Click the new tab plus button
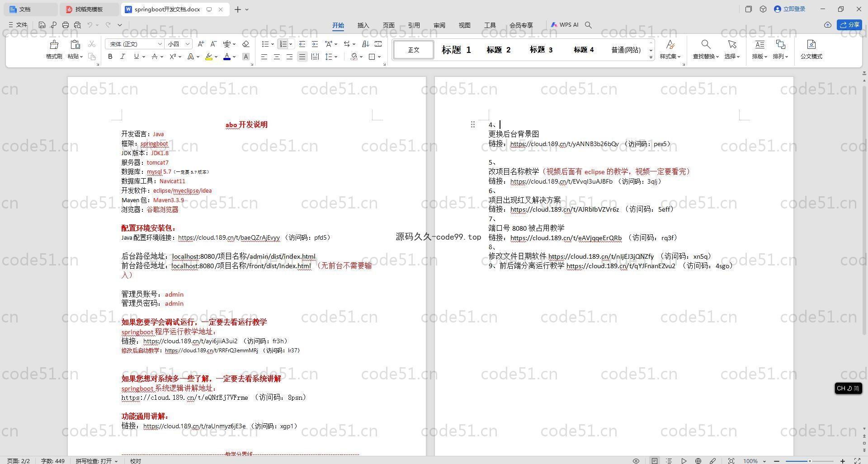The height and width of the screenshot is (464, 868). point(237,9)
